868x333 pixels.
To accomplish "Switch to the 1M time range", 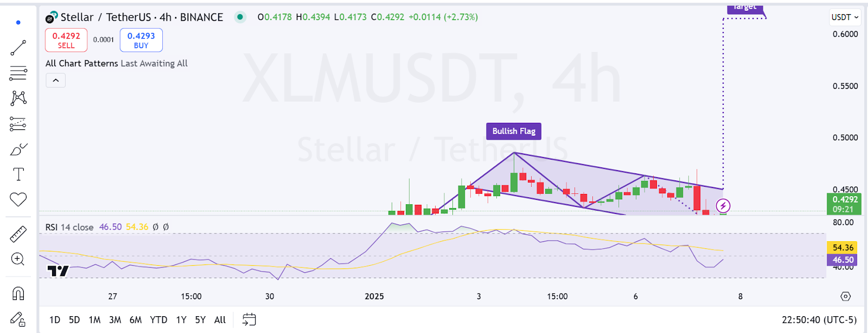I will (94, 320).
